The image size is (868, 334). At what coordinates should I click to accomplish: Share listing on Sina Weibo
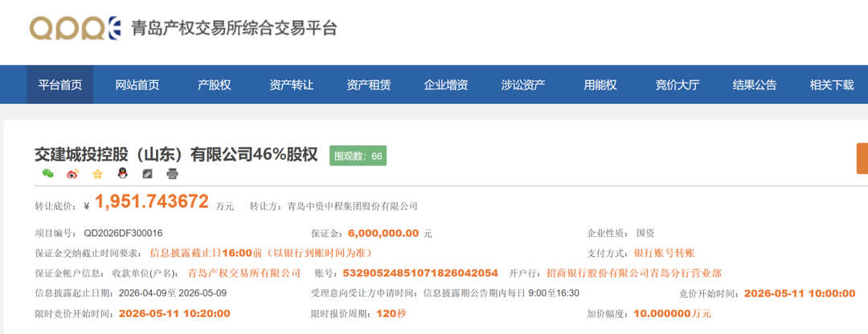[x=73, y=173]
